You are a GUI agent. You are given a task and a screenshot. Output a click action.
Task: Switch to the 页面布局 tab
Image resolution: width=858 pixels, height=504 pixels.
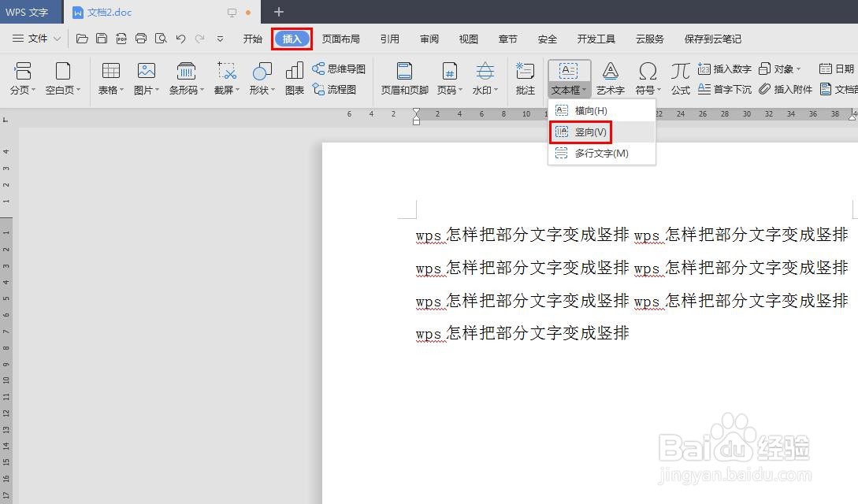(340, 39)
